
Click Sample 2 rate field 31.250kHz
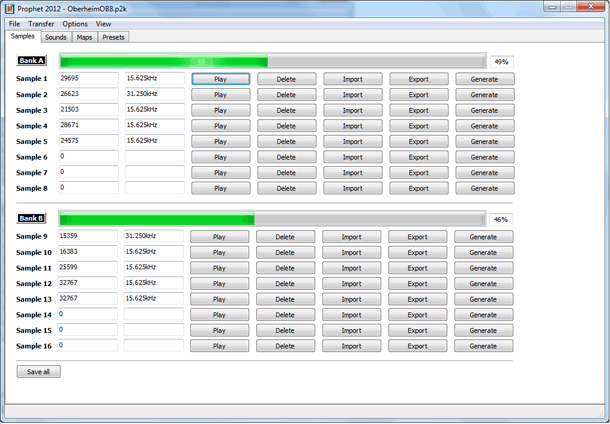point(155,94)
